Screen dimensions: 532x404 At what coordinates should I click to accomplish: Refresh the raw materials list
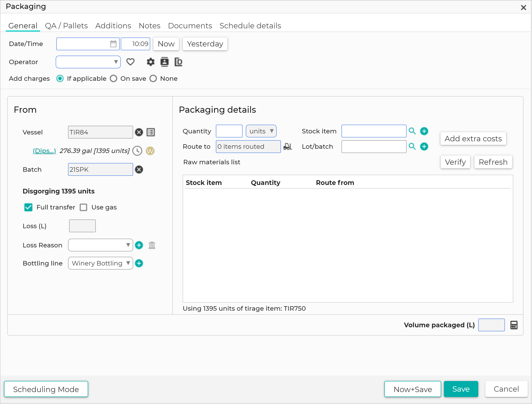493,162
